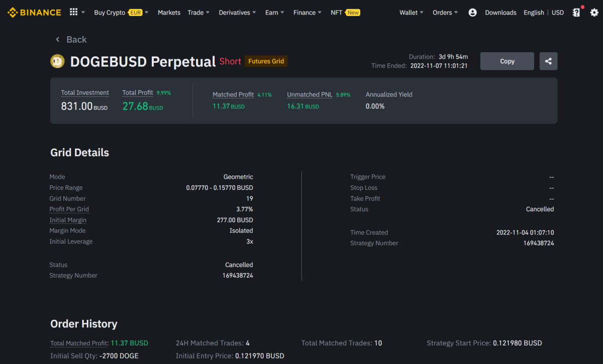The height and width of the screenshot is (364, 603).
Task: Click the New badge beside NFT
Action: 353,13
